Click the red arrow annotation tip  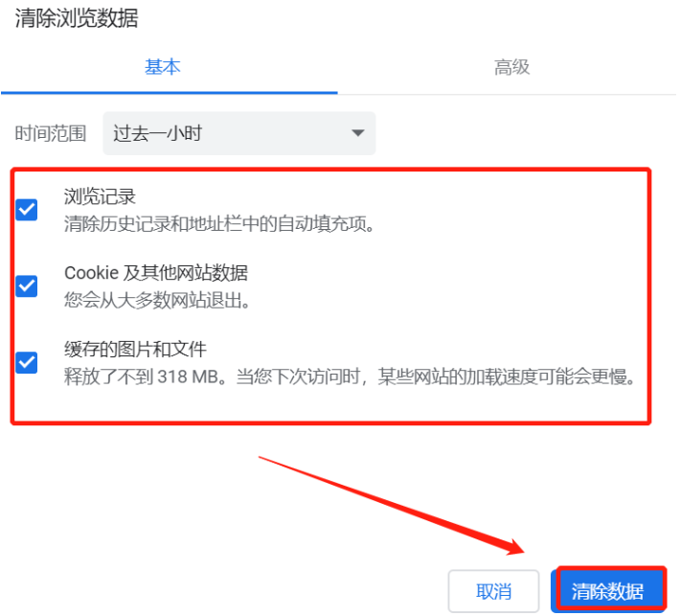coord(522,551)
